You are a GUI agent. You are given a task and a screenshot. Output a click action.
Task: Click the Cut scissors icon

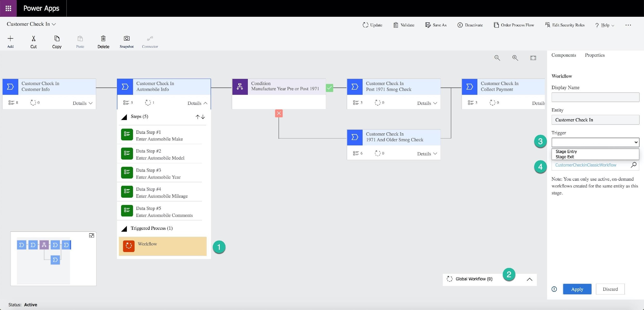tap(33, 39)
